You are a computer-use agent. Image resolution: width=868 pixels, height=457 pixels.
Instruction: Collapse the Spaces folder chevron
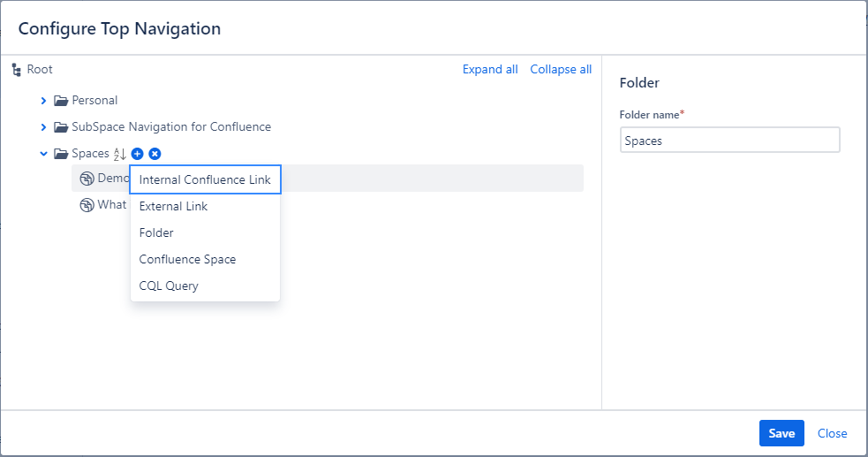coord(43,154)
